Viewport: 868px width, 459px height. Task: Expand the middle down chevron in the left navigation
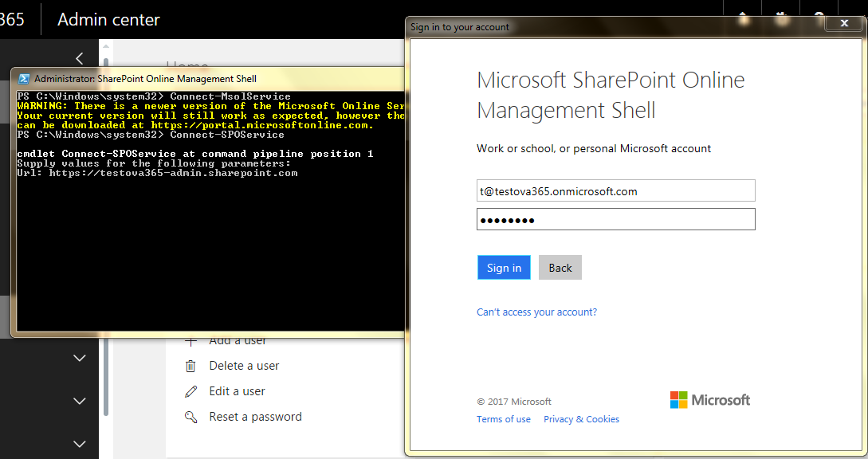[x=80, y=401]
